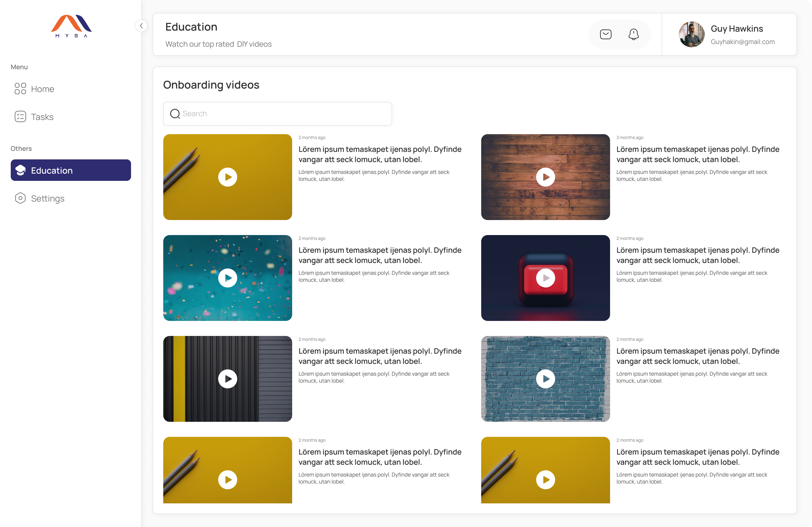Click Guy Hawkins profile avatar
This screenshot has height=527, width=812.
pos(691,34)
